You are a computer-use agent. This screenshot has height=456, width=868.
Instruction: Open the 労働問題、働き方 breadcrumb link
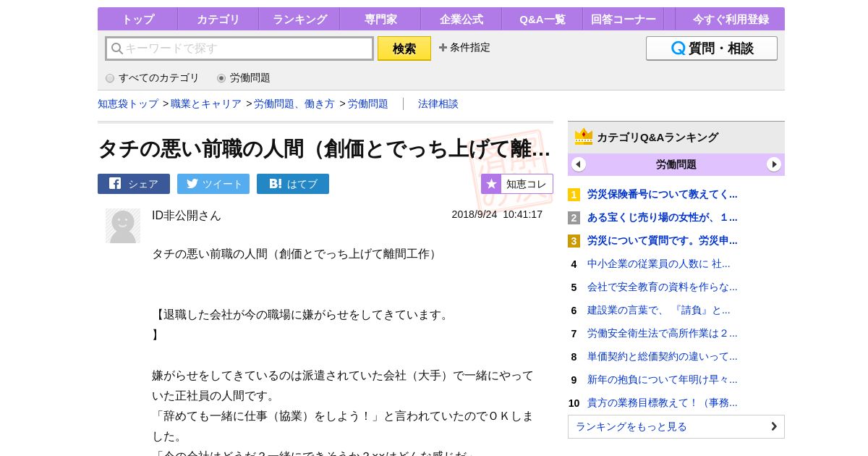click(x=294, y=104)
